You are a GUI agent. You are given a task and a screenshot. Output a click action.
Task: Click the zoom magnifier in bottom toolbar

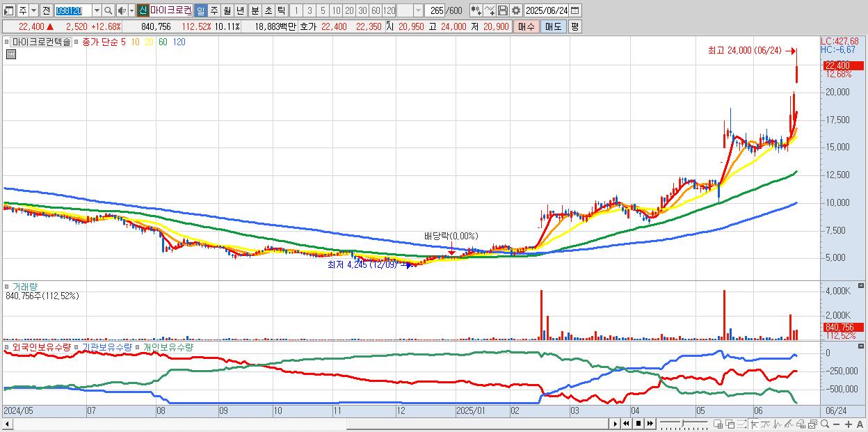825,424
